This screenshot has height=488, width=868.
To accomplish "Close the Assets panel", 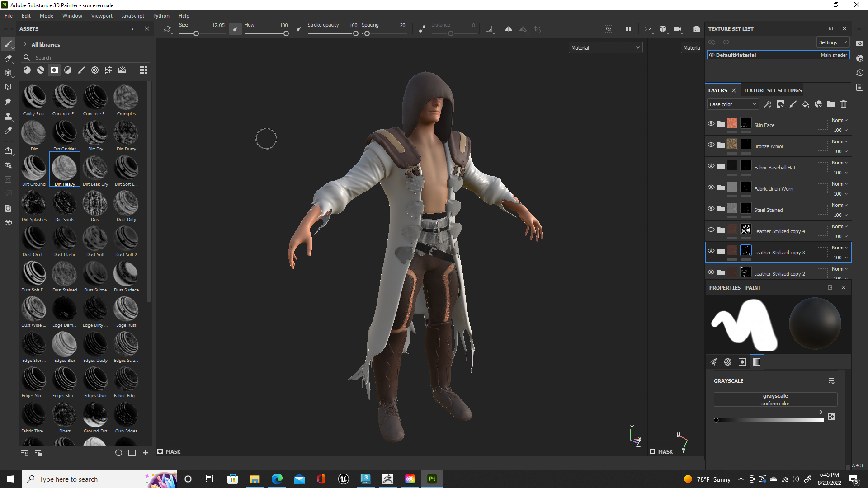I will click(x=147, y=28).
